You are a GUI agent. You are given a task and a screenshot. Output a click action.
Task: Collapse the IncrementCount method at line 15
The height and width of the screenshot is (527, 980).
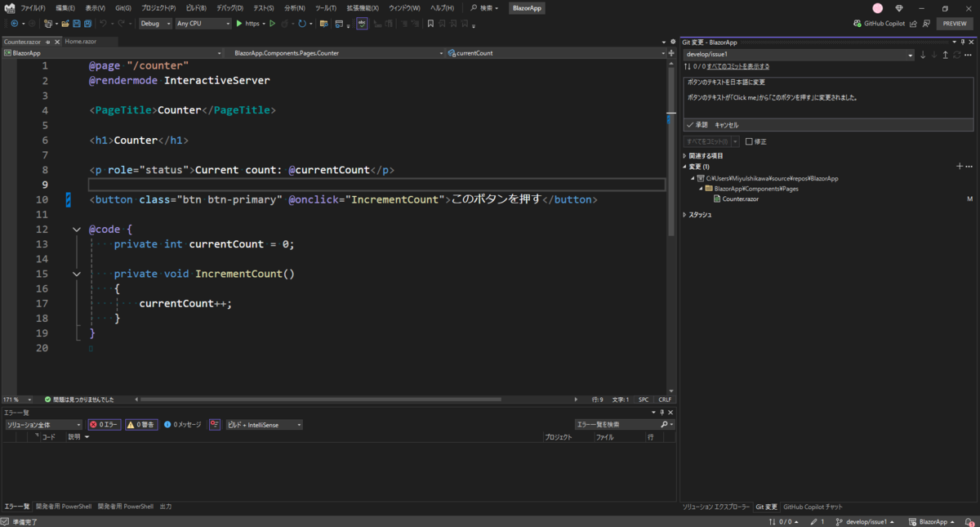(77, 274)
